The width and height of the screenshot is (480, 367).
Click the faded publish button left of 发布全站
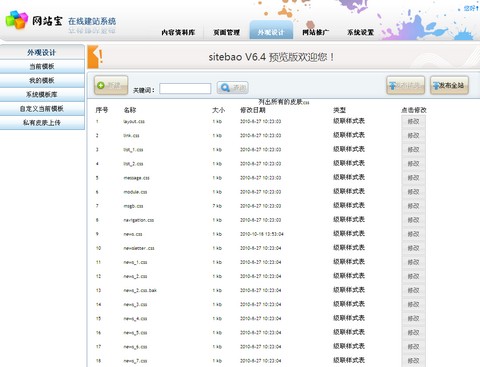[x=406, y=85]
